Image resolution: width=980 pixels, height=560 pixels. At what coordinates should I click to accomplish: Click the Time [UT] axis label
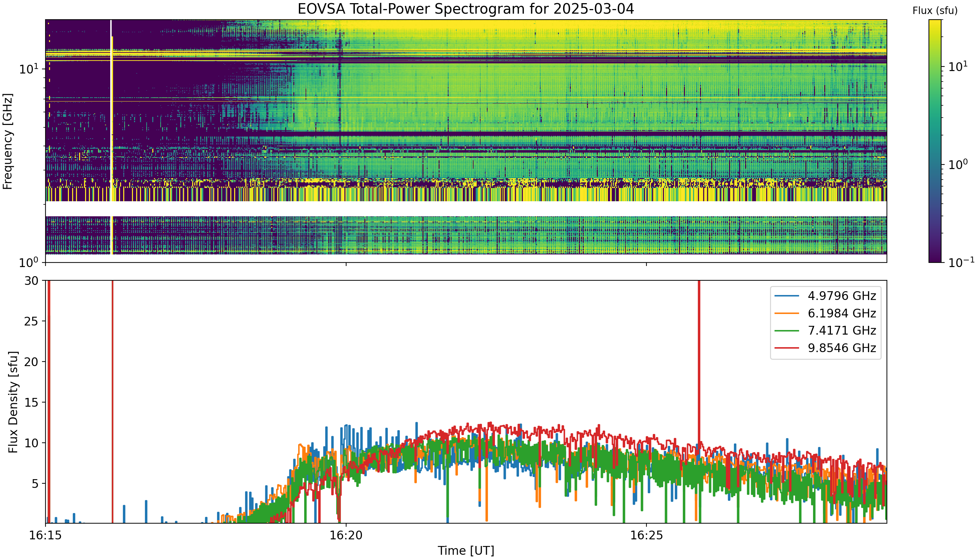(466, 551)
